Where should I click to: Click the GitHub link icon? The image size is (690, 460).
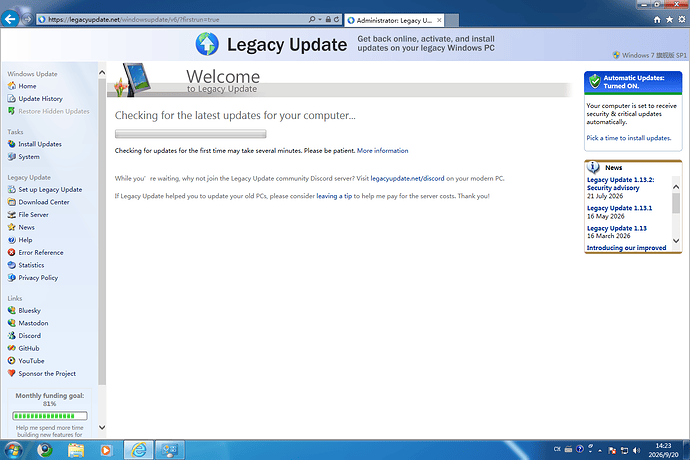(12, 348)
